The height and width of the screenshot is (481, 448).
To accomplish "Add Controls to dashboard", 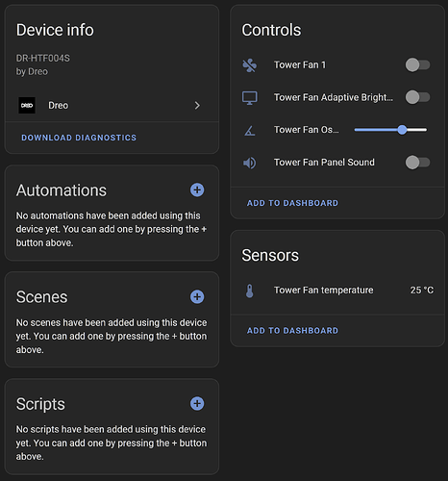I will click(x=292, y=203).
